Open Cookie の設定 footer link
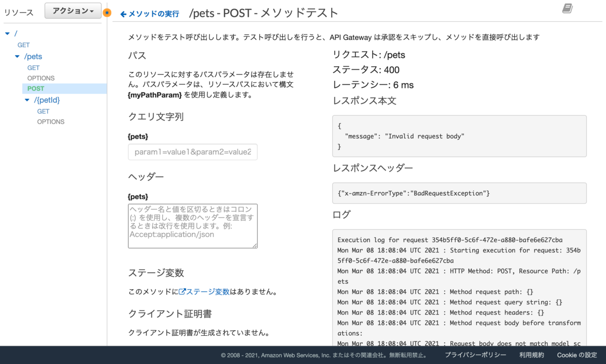Image resolution: width=606 pixels, height=364 pixels. tap(577, 355)
